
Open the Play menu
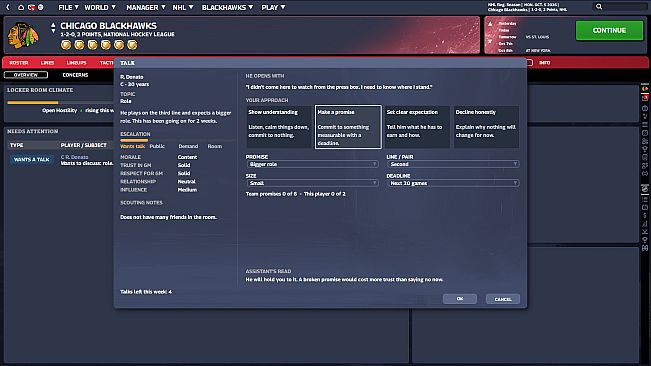(273, 7)
